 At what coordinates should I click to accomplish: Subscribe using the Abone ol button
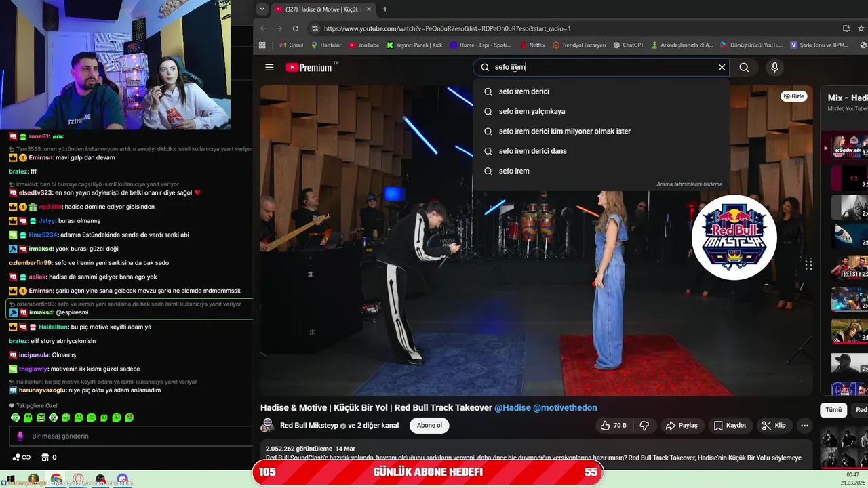(429, 426)
